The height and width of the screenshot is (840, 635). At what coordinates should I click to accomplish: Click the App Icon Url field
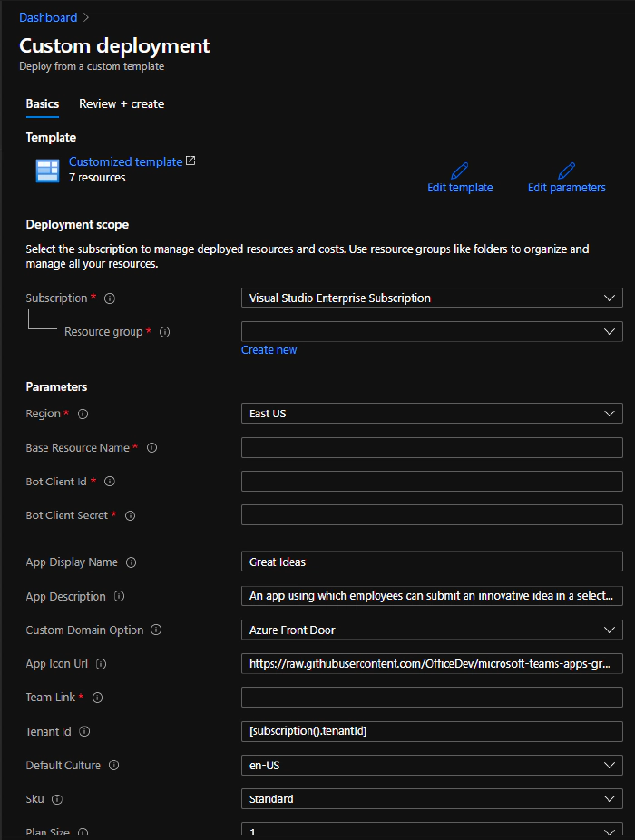pos(432,664)
